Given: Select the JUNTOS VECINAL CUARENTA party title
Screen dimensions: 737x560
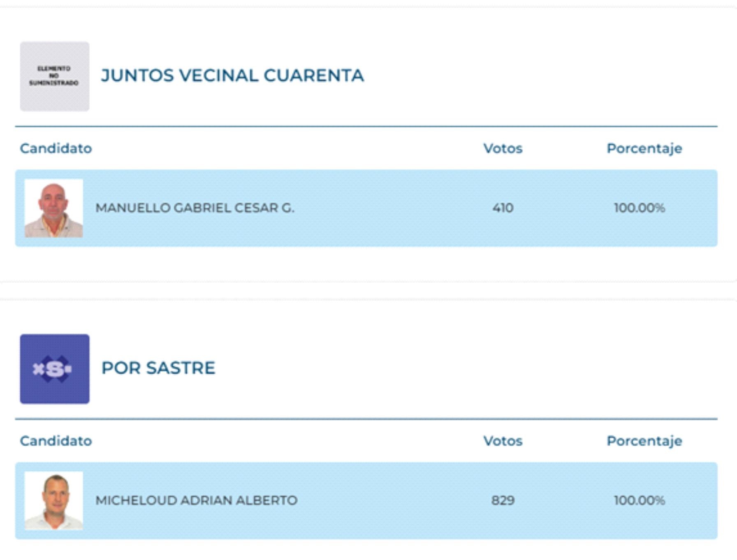Looking at the screenshot, I should click(x=232, y=76).
